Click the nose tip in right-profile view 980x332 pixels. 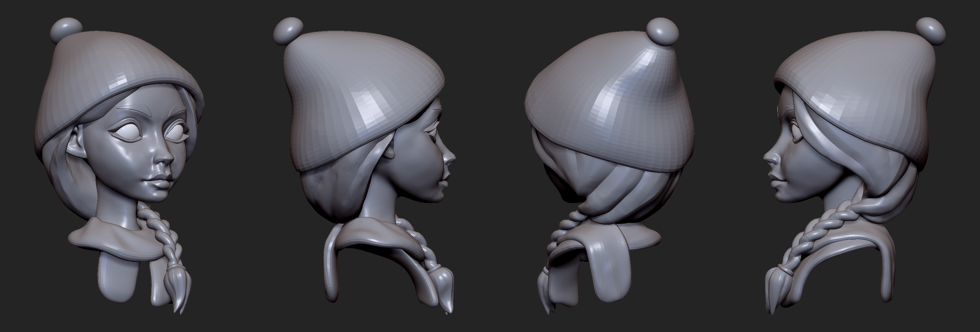451,157
